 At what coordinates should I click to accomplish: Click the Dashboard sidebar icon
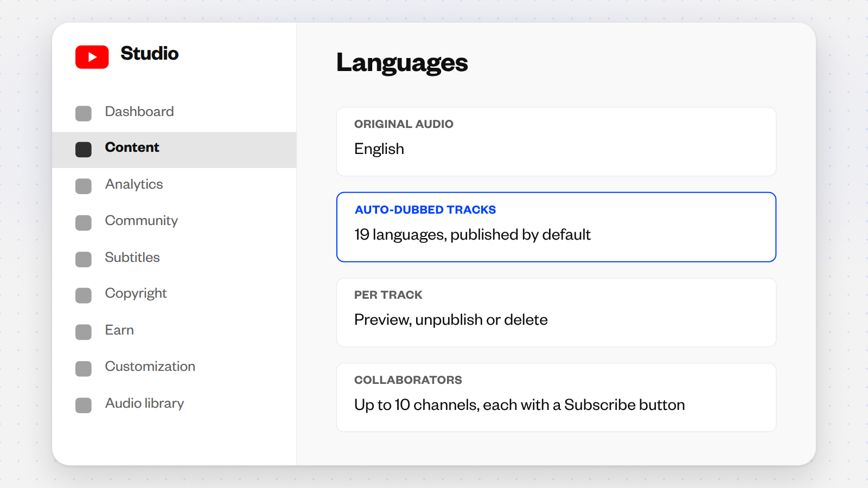[x=84, y=113]
